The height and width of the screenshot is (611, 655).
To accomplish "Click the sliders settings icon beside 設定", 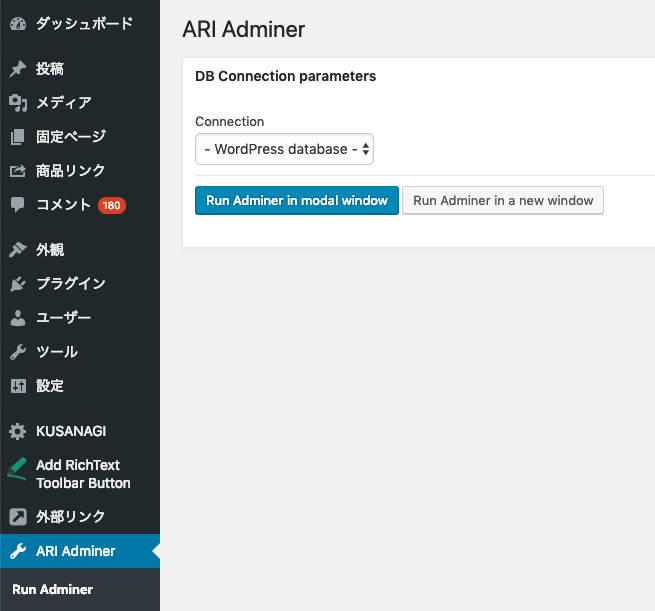I will [x=18, y=386].
